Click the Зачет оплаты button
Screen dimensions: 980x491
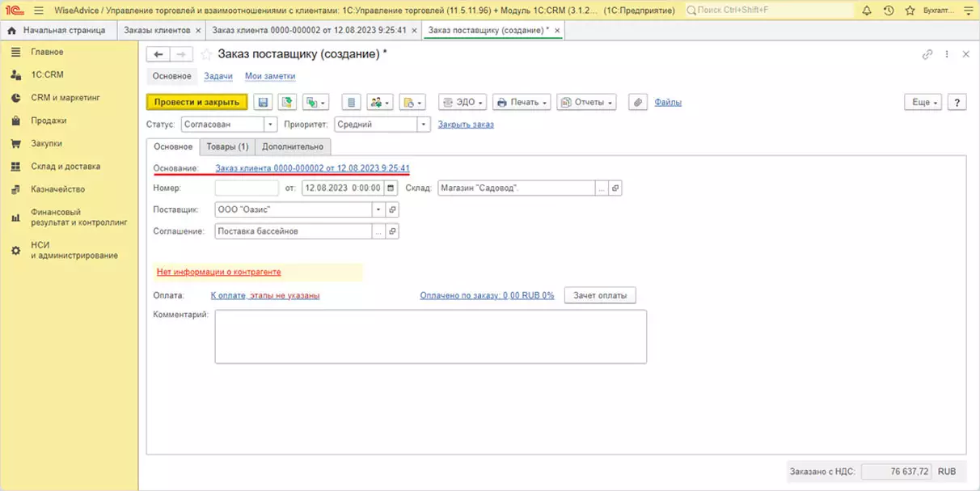[x=600, y=295]
